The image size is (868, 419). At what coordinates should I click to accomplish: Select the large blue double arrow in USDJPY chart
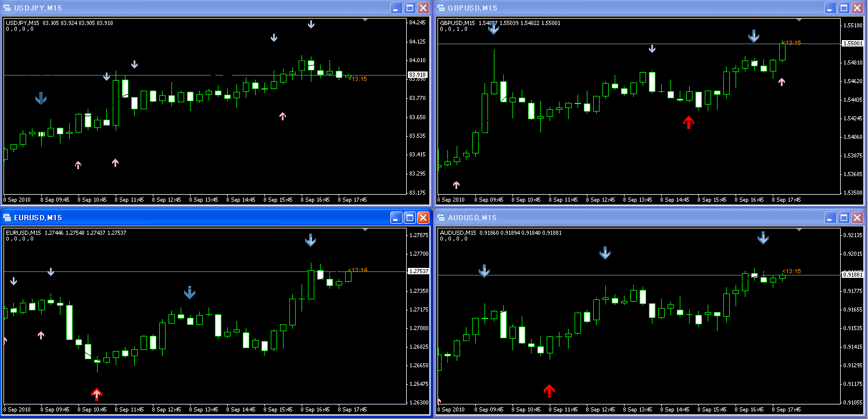click(41, 98)
